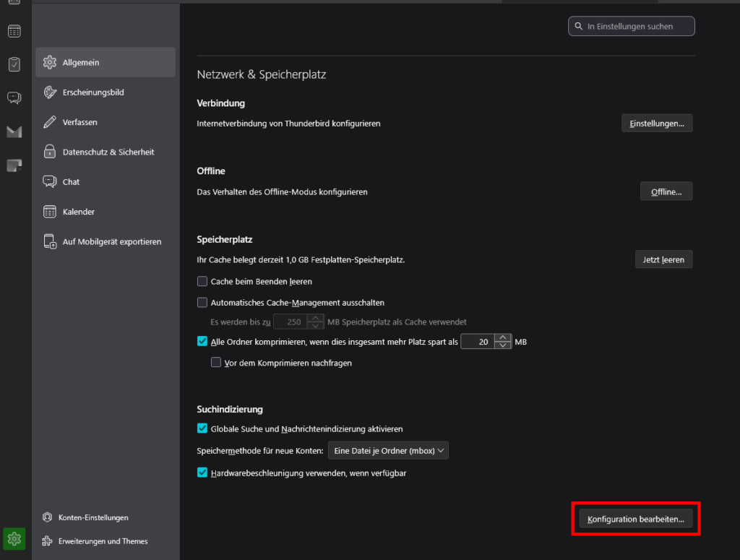Enable 'Cache beim Beenden leeren' checkbox

pos(202,281)
